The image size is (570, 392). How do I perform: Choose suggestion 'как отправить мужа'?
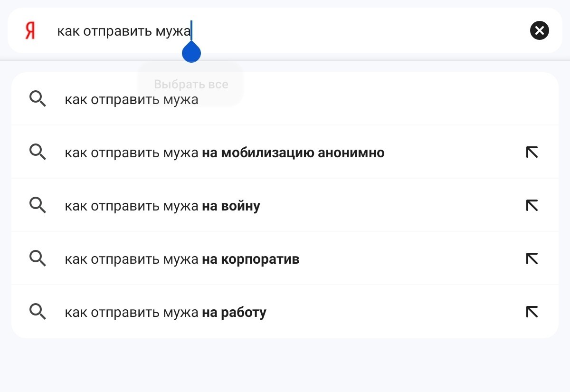click(x=285, y=100)
